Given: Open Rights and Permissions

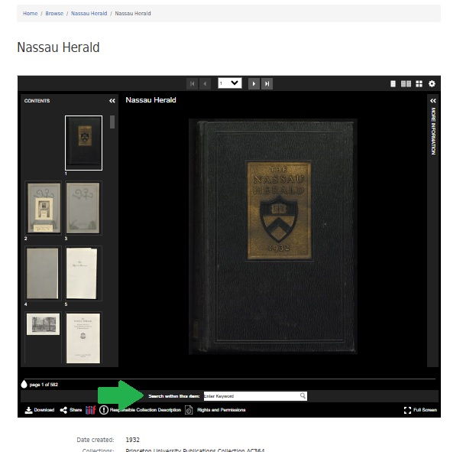Looking at the screenshot, I should pos(215,410).
